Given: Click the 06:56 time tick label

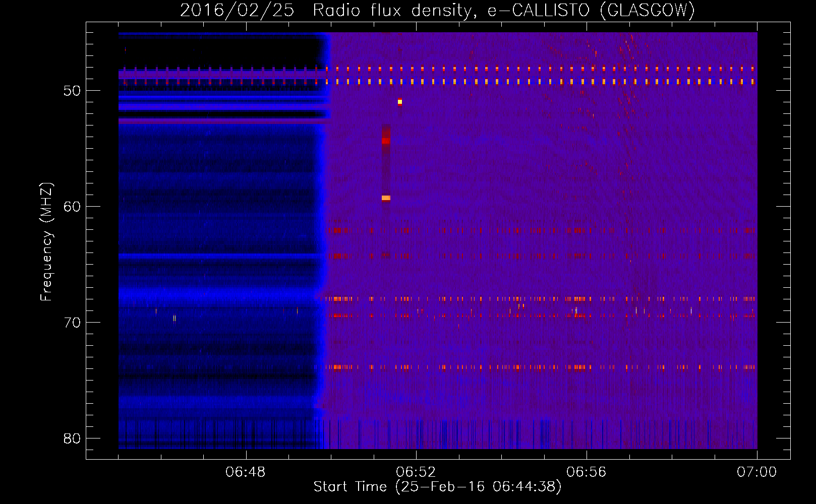Looking at the screenshot, I should pyautogui.click(x=587, y=472).
